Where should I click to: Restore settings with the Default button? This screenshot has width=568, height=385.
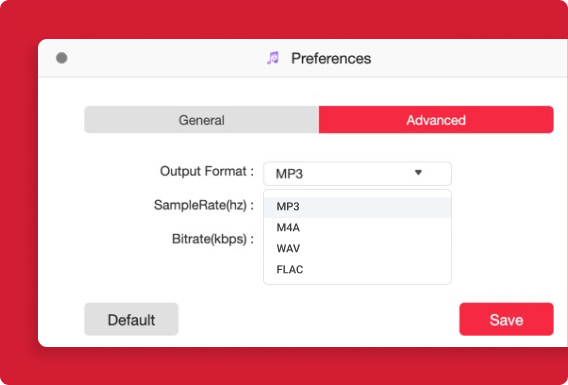[131, 319]
